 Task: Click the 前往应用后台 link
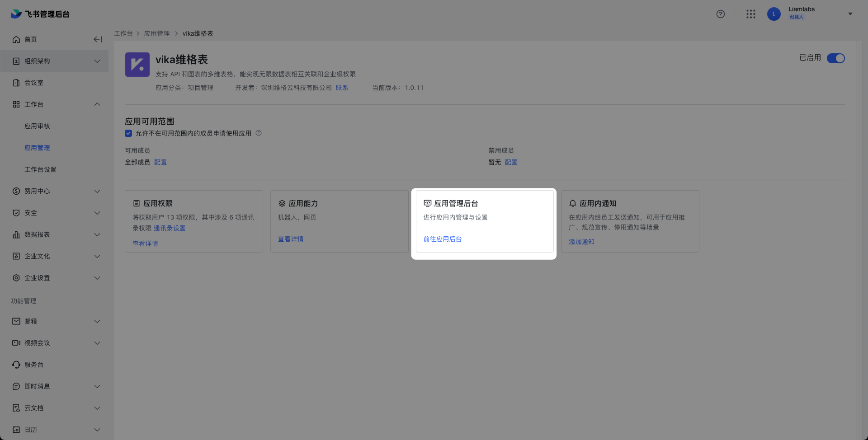coord(442,239)
